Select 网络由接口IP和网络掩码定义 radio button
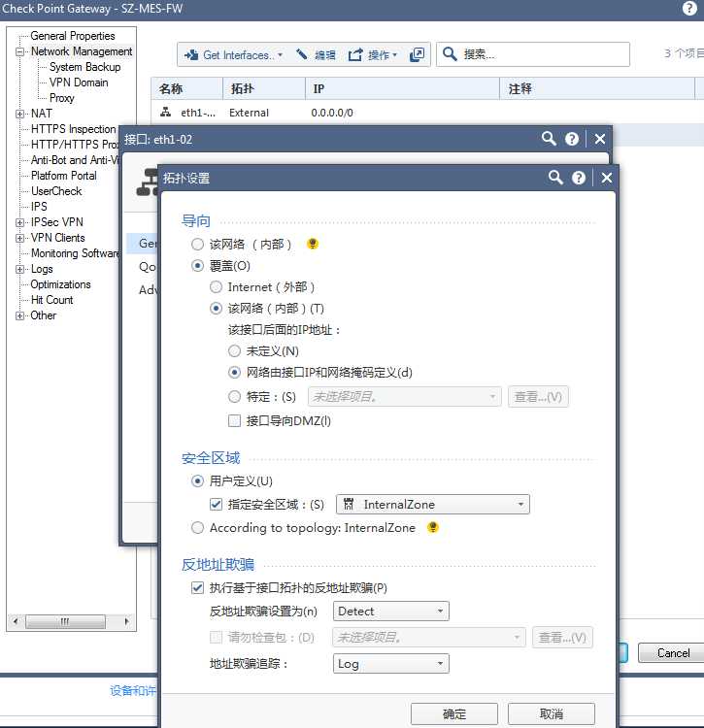The height and width of the screenshot is (728, 704). click(234, 373)
